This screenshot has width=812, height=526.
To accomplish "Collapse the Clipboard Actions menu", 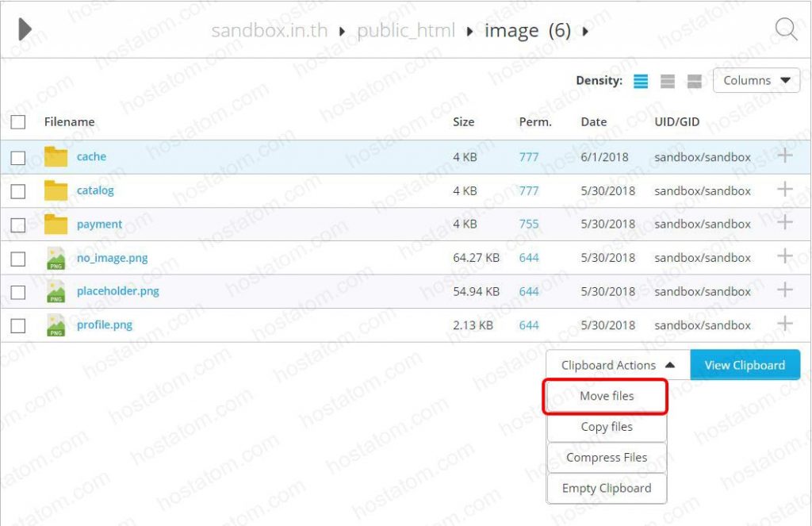I will point(618,365).
